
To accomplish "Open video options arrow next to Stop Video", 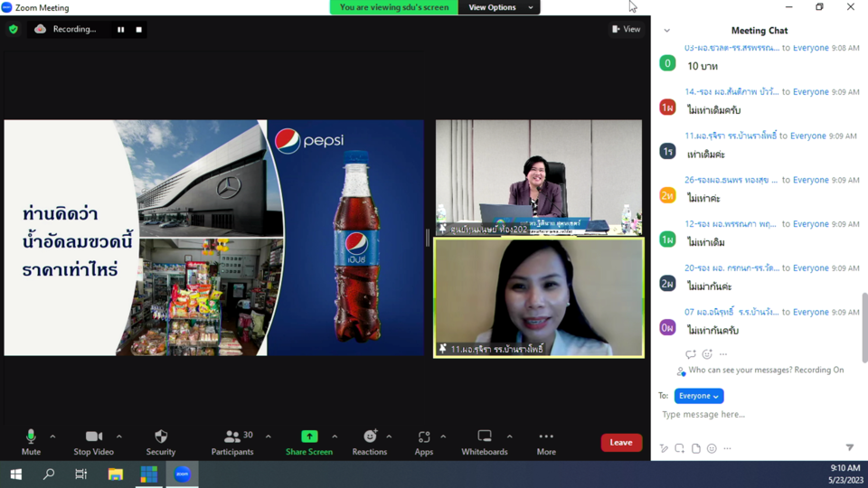I will (x=119, y=436).
